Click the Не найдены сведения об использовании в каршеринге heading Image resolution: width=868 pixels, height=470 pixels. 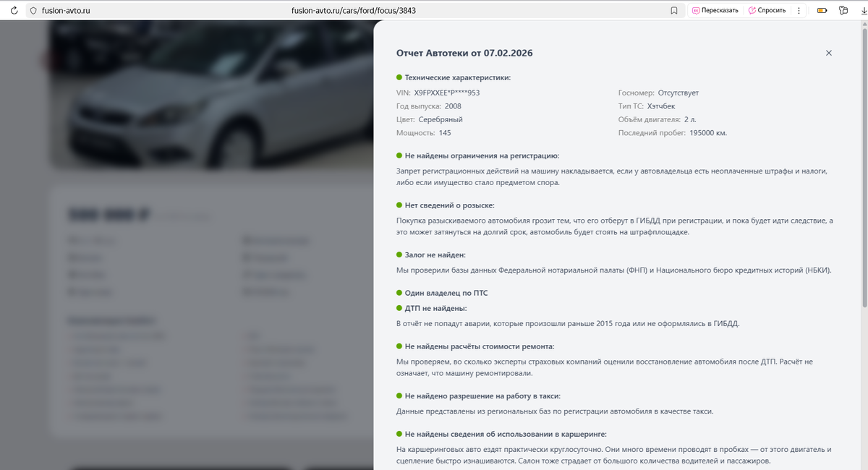pos(506,434)
